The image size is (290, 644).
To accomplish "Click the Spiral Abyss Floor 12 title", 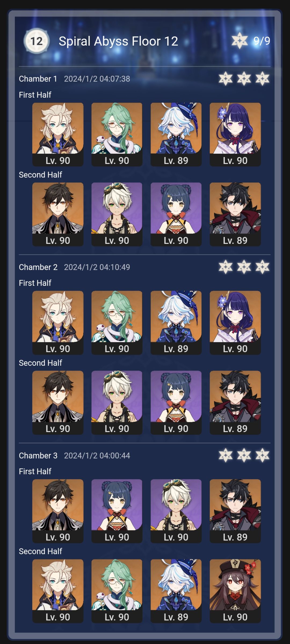I will (118, 41).
